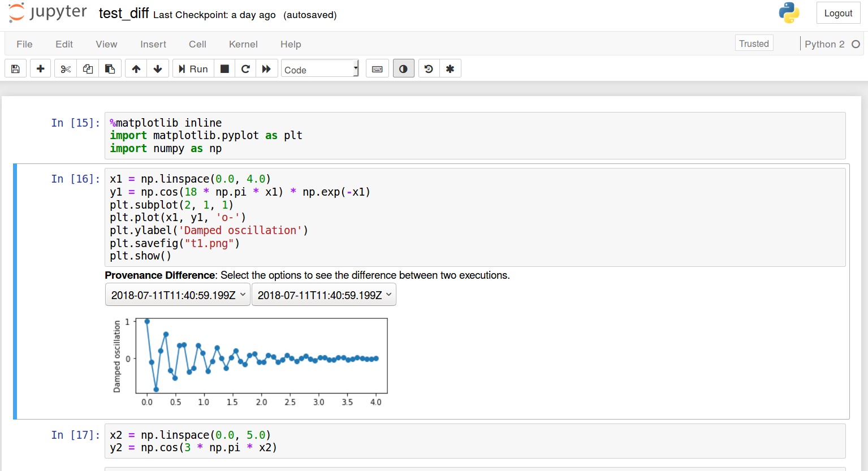Open the Kernel menu
The width and height of the screenshot is (868, 471).
point(243,44)
